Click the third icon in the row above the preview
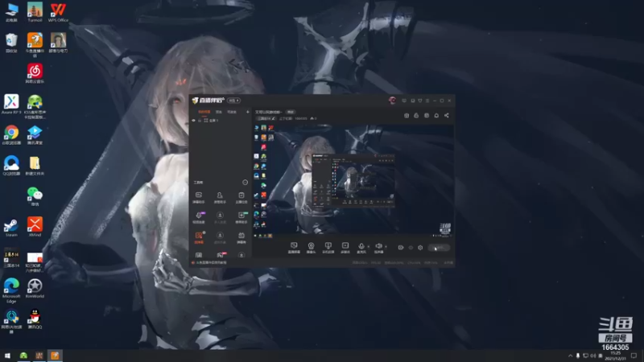Screen dimensions: 644x362 click(427, 115)
